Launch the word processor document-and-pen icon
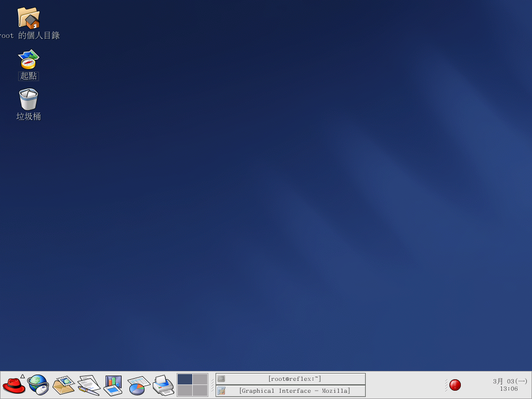Viewport: 532px width, 399px height. (88, 385)
